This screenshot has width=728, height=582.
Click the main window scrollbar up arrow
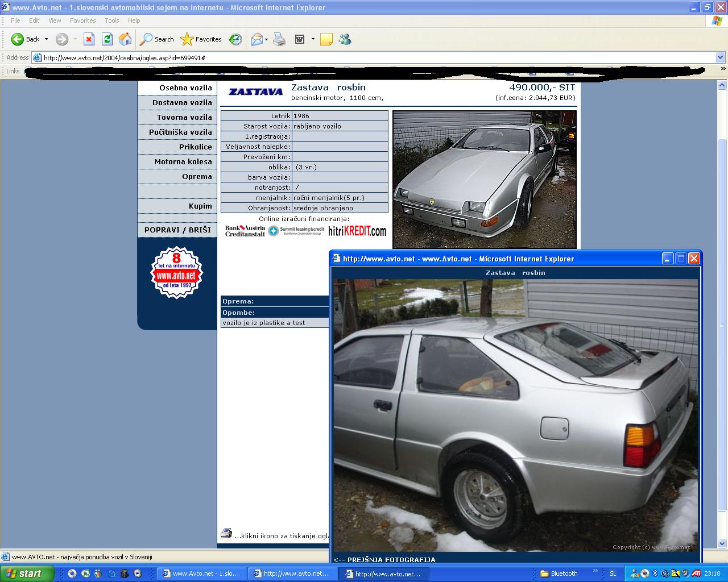click(722, 85)
